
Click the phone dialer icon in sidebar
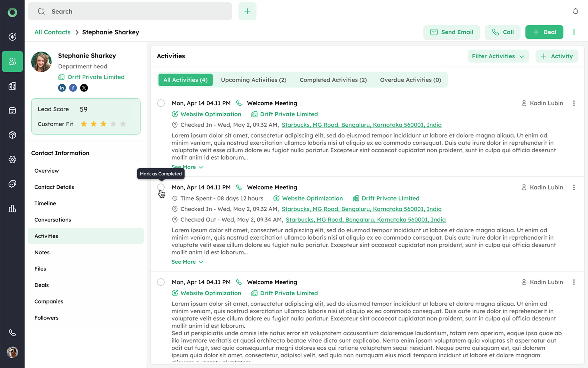(12, 333)
